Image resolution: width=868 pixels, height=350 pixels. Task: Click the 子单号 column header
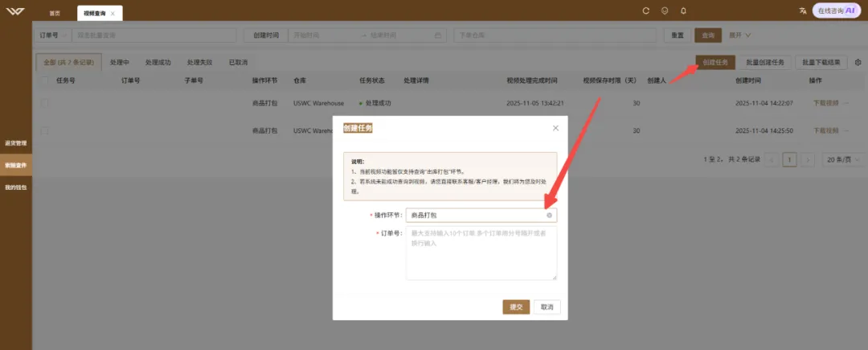pos(194,80)
